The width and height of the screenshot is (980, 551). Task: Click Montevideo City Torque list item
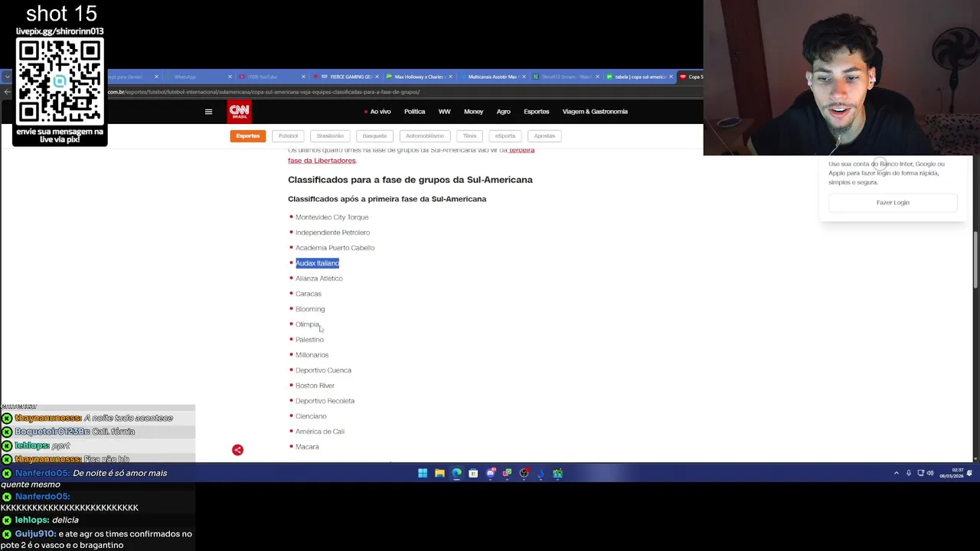332,217
